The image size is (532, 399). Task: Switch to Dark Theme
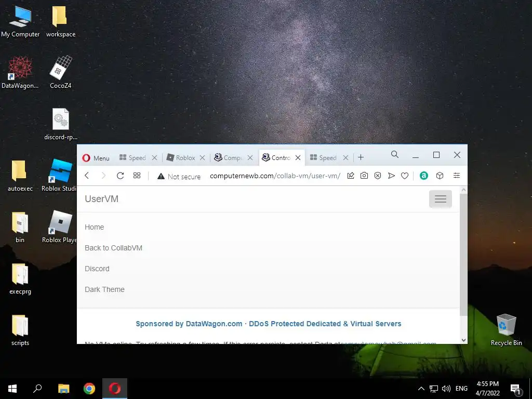click(x=104, y=289)
